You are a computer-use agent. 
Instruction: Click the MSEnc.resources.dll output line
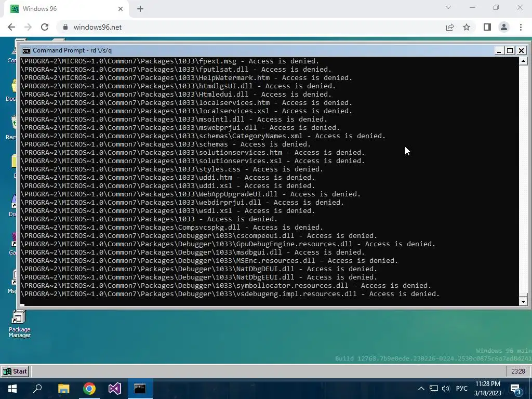point(209,261)
